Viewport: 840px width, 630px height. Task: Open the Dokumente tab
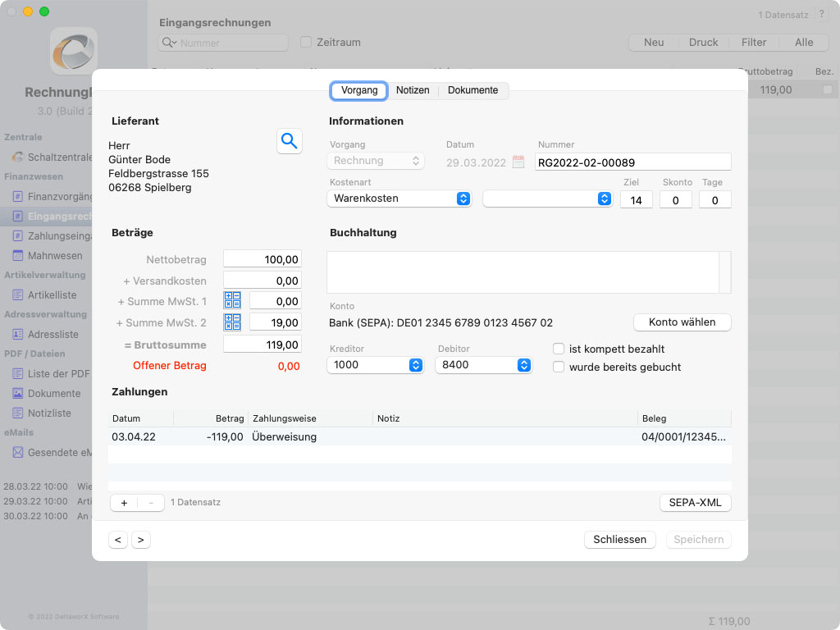tap(472, 90)
